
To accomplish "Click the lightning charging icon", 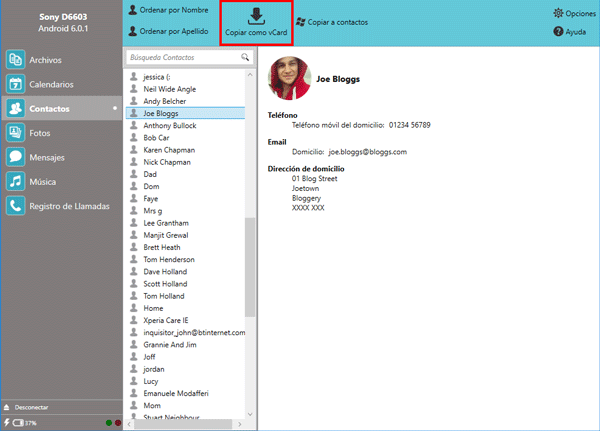I will coord(7,423).
